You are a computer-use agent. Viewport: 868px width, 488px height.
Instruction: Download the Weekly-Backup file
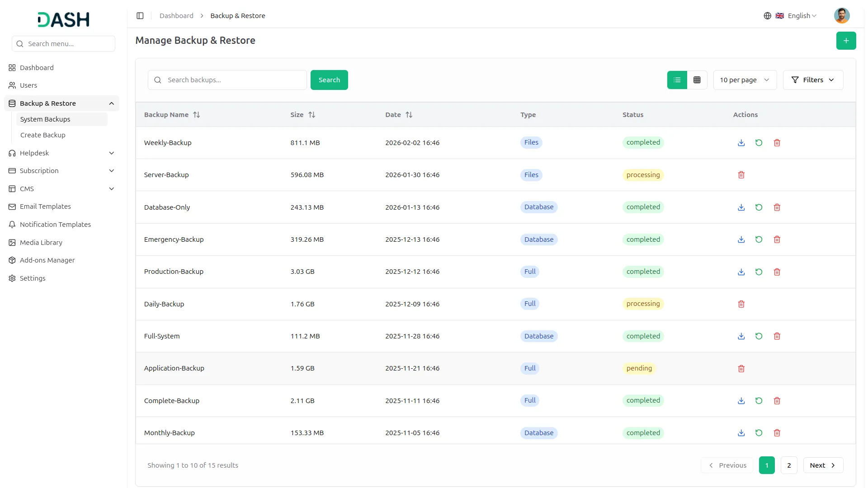pos(741,142)
